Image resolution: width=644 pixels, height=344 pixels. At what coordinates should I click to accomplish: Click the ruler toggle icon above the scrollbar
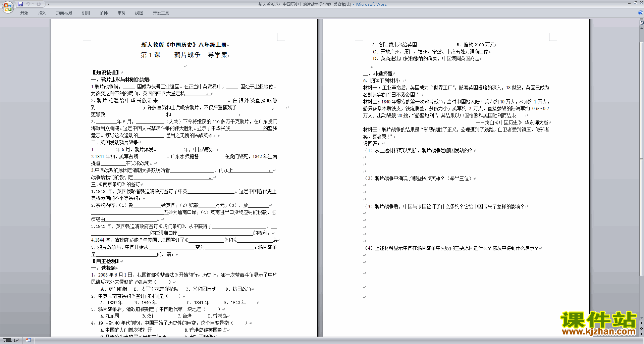click(641, 23)
